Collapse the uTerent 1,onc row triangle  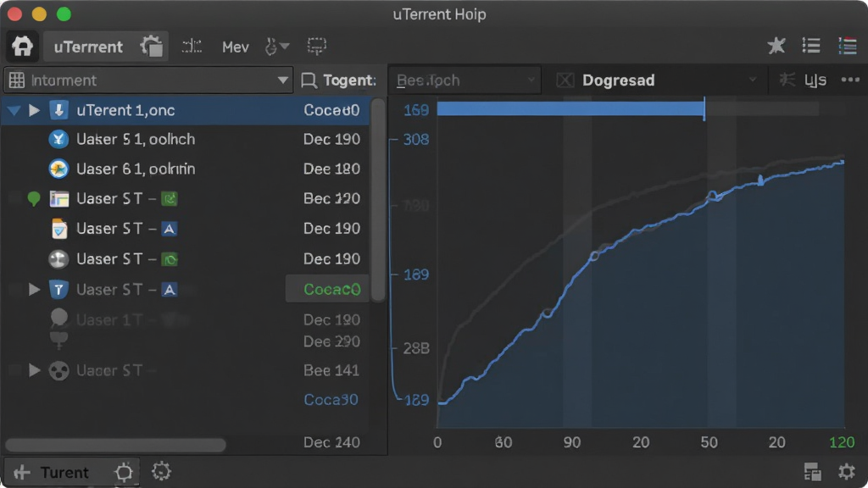pos(14,111)
